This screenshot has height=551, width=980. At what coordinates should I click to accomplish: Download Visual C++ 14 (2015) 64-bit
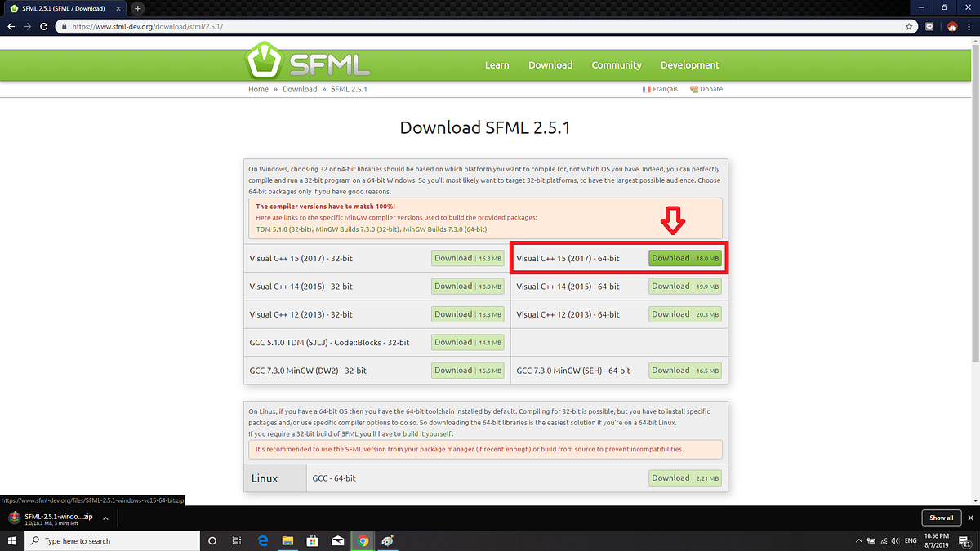point(685,287)
